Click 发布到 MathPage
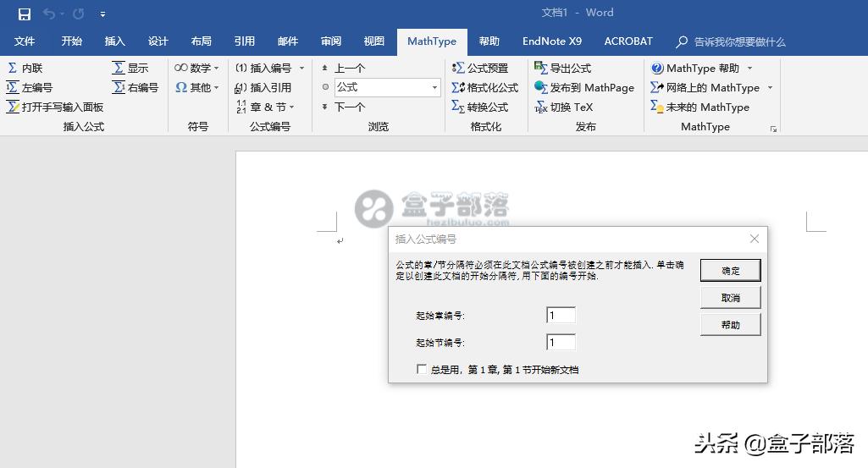The width and height of the screenshot is (868, 468). (584, 87)
